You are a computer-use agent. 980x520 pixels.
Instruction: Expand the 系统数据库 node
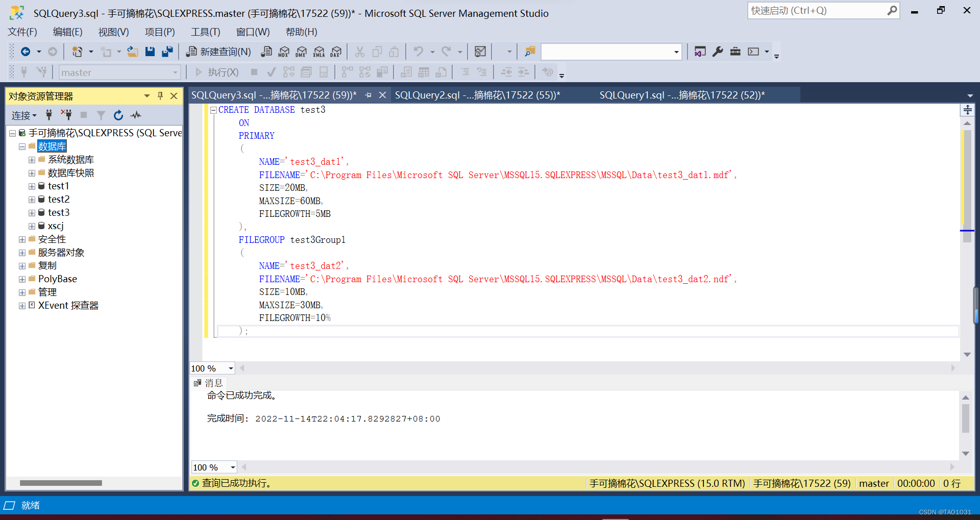[32, 160]
